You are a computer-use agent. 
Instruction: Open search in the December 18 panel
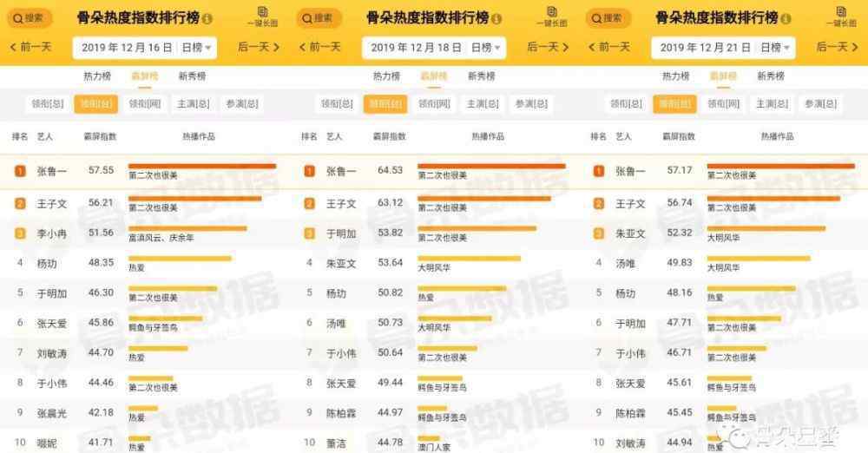[319, 18]
